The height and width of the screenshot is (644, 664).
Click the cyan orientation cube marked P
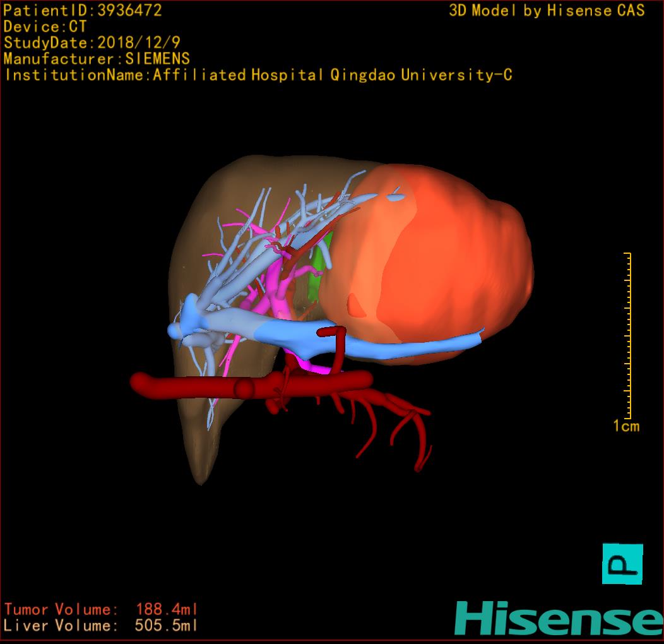[622, 564]
